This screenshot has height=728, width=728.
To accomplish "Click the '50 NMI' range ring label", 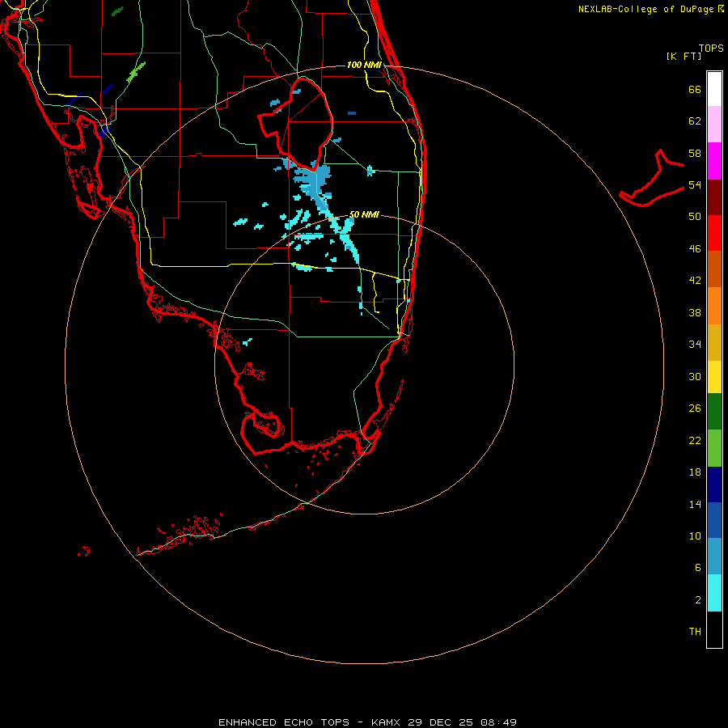I will point(364,214).
